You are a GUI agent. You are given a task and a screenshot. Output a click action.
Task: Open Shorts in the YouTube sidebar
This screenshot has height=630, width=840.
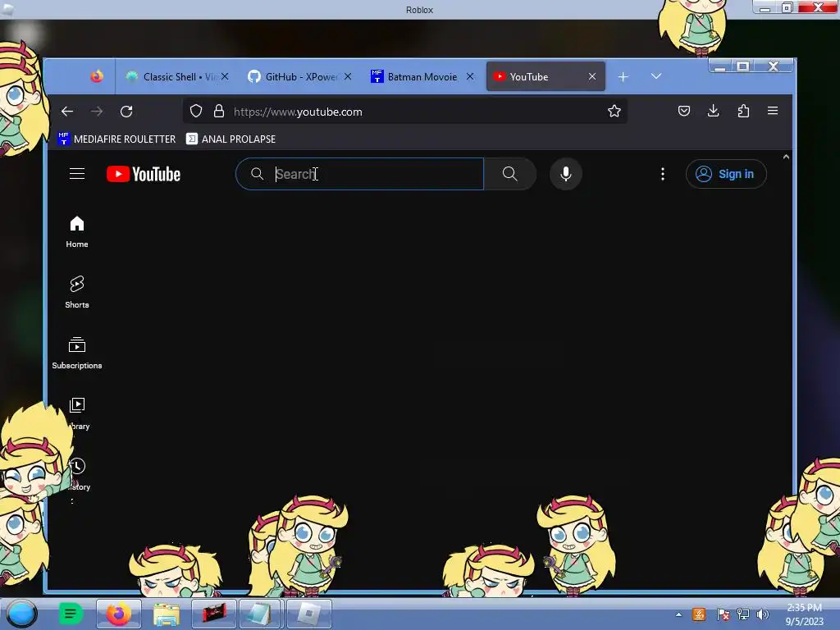coord(77,292)
